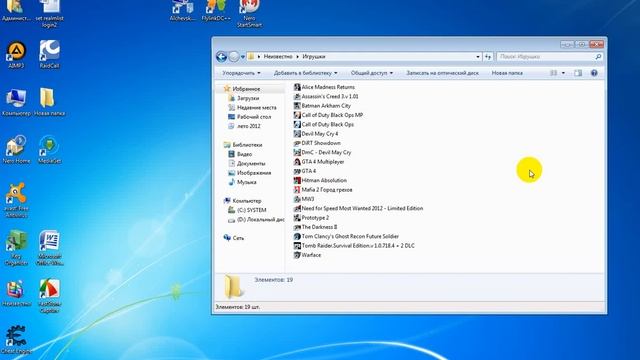This screenshot has width=640, height=360.
Task: Select Библиотеки in navigation pane
Action: (x=247, y=145)
